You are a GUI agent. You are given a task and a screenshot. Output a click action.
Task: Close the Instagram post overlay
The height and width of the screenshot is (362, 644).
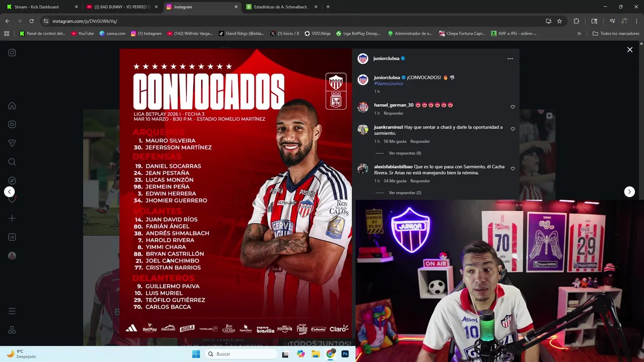(x=629, y=49)
